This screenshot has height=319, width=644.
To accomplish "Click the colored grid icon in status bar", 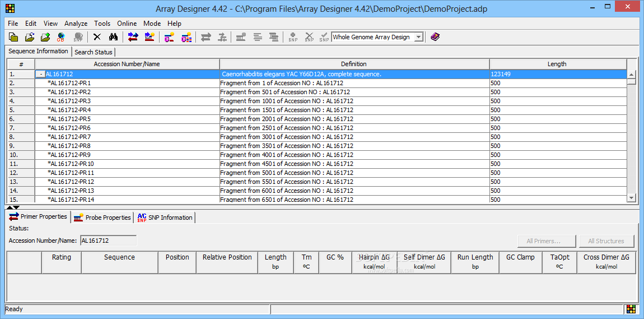I will [x=631, y=309].
